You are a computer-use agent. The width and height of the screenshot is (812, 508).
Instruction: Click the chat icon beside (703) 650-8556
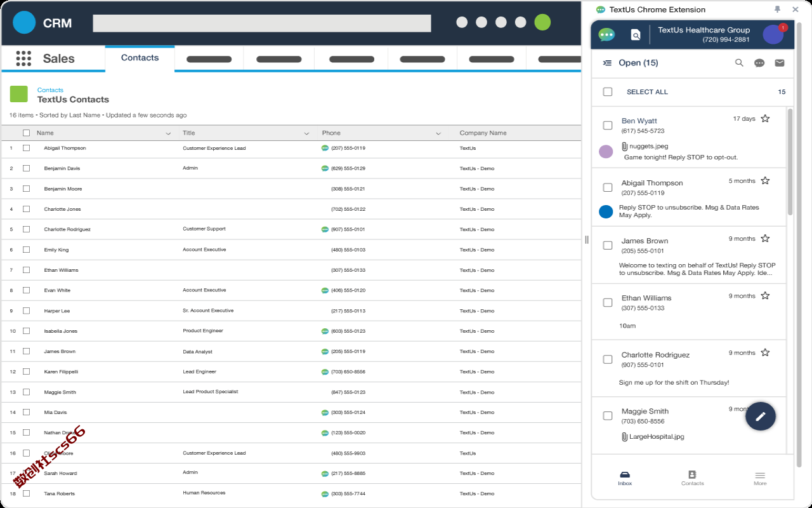coord(325,371)
